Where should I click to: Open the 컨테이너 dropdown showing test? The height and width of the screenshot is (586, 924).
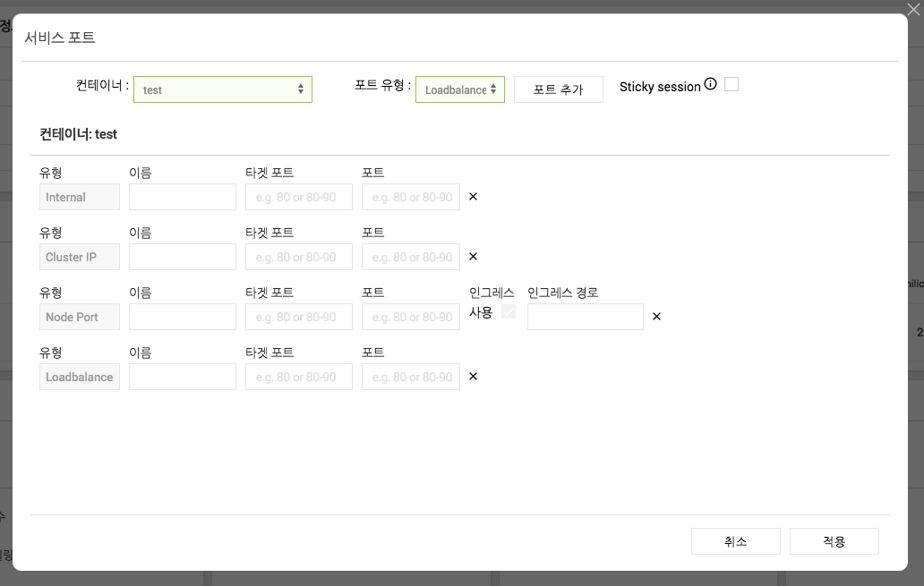click(223, 89)
